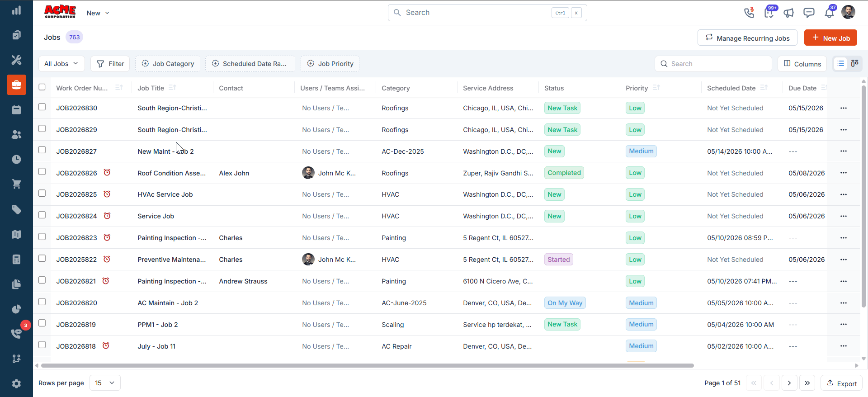Sort by Work Order Number column icon

(x=119, y=87)
